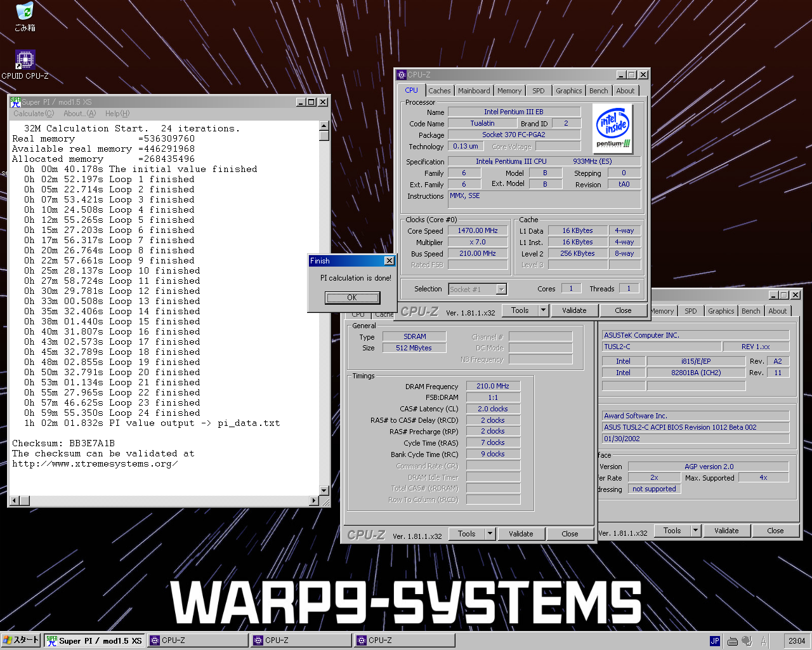Select About tab in mainboard CPU-Z window
Image resolution: width=812 pixels, height=650 pixels.
point(778,311)
